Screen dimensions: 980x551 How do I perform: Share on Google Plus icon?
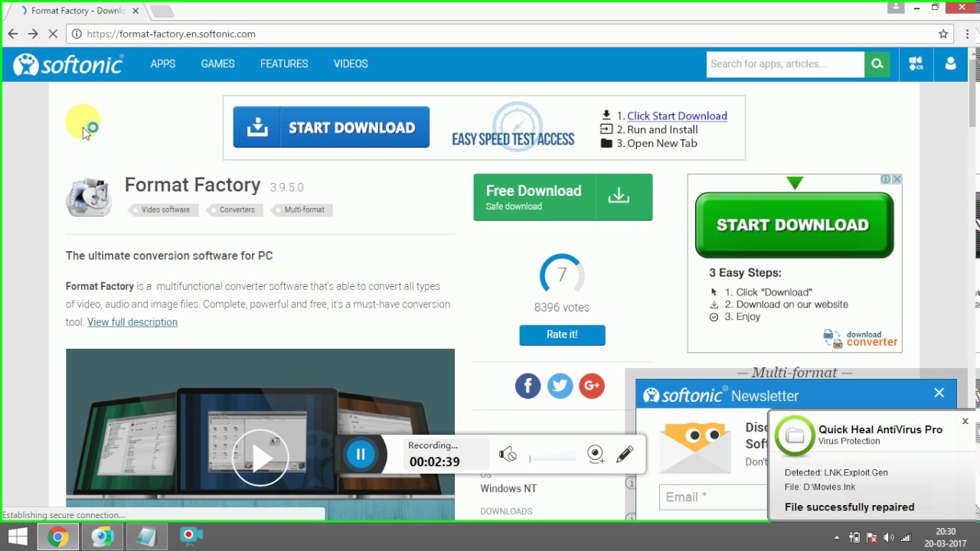click(x=592, y=386)
